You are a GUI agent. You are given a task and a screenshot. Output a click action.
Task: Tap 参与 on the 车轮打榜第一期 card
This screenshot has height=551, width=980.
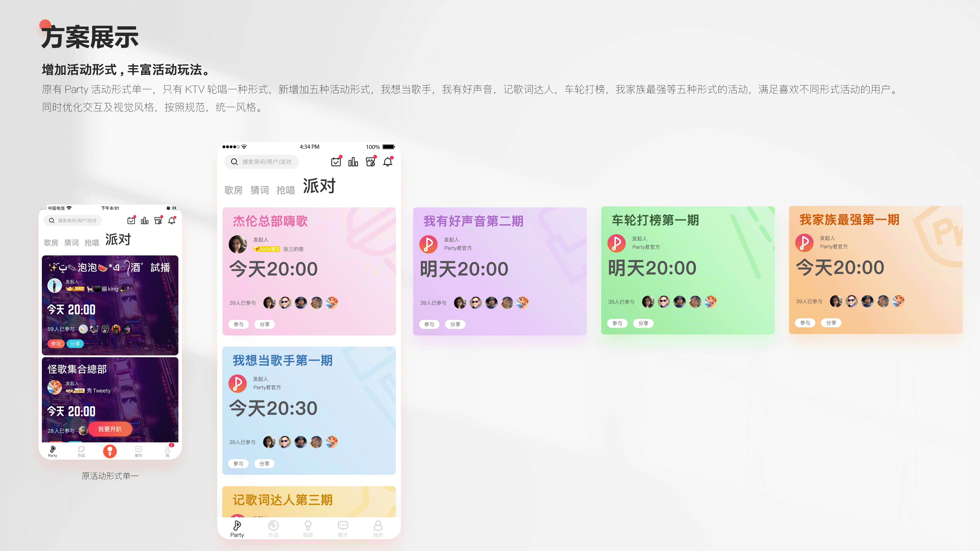[x=617, y=323]
